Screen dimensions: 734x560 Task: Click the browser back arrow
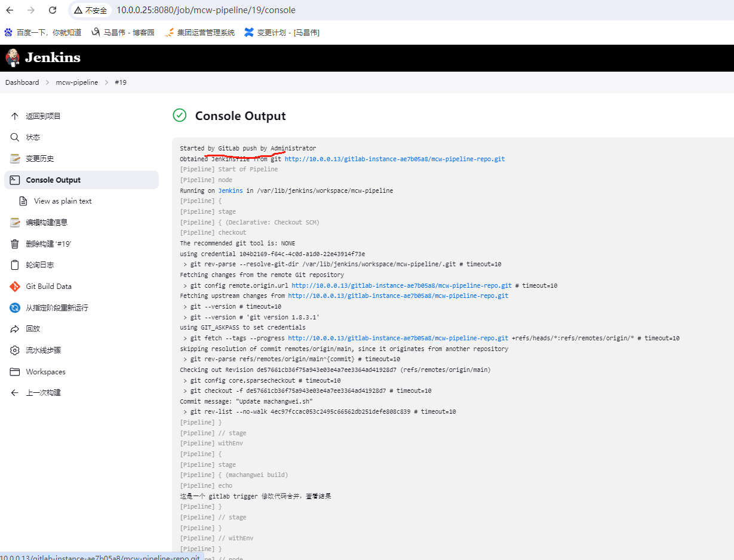10,10
